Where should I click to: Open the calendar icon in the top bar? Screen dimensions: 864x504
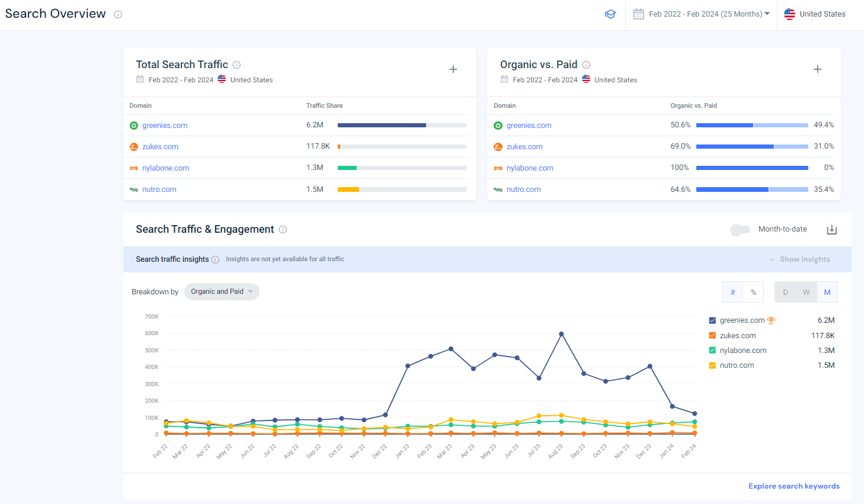(x=639, y=14)
